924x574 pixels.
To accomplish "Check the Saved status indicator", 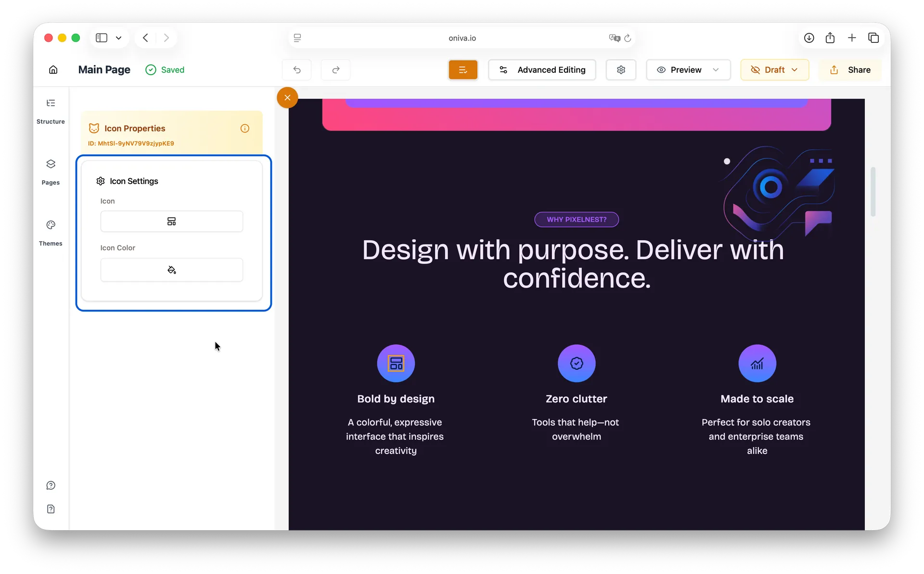I will tap(165, 69).
